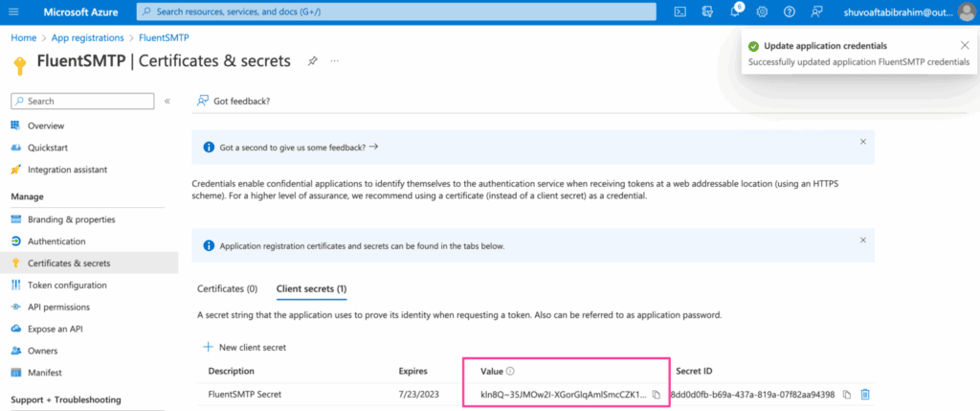The width and height of the screenshot is (980, 411).
Task: Open API permissions
Action: (x=58, y=308)
